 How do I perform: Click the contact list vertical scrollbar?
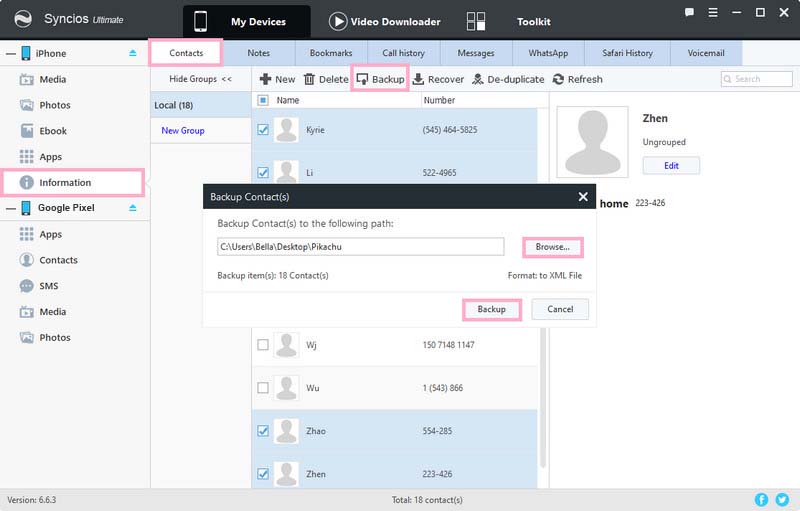click(x=543, y=398)
